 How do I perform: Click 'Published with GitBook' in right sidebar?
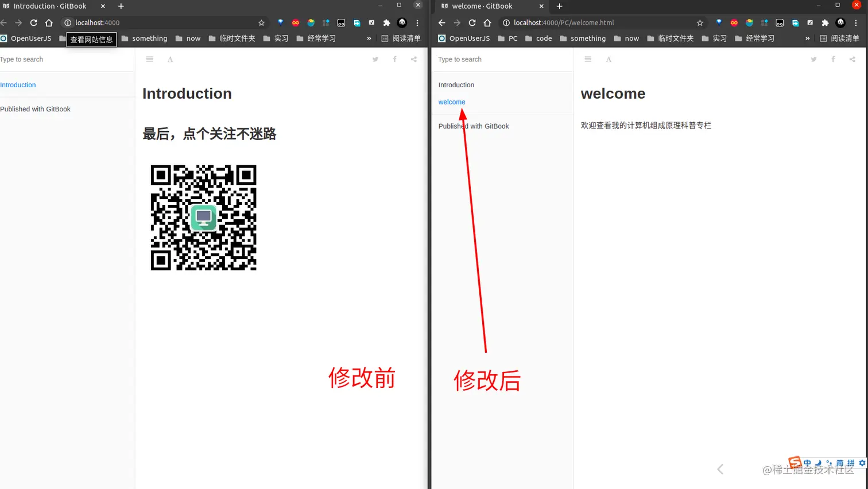(x=474, y=126)
